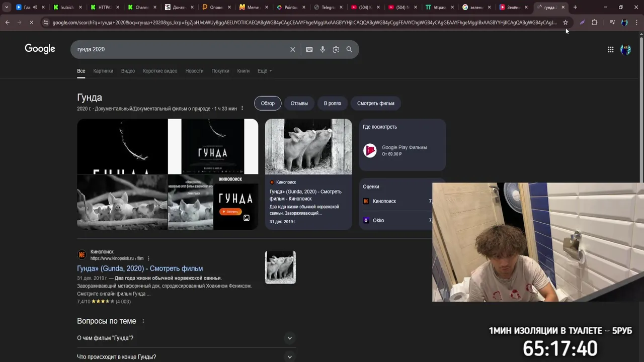Switch to the kulaich browser tab

pos(67,7)
